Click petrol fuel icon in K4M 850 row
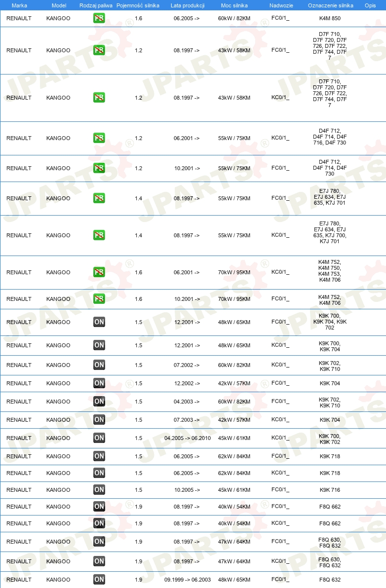386x588 pixels. (x=99, y=18)
